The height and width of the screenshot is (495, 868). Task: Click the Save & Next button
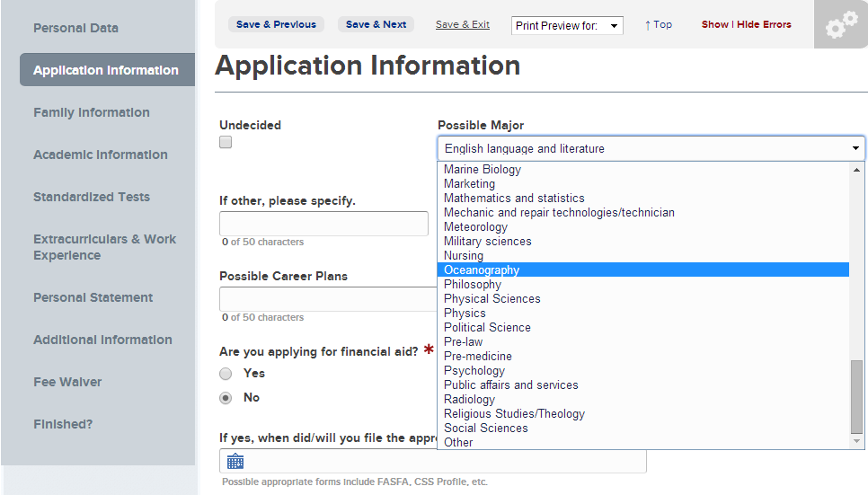(376, 24)
